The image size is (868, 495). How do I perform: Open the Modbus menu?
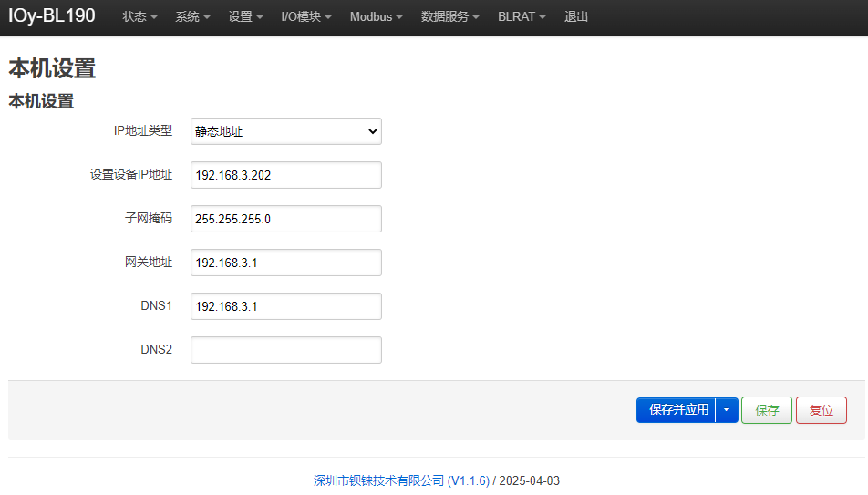pyautogui.click(x=376, y=16)
